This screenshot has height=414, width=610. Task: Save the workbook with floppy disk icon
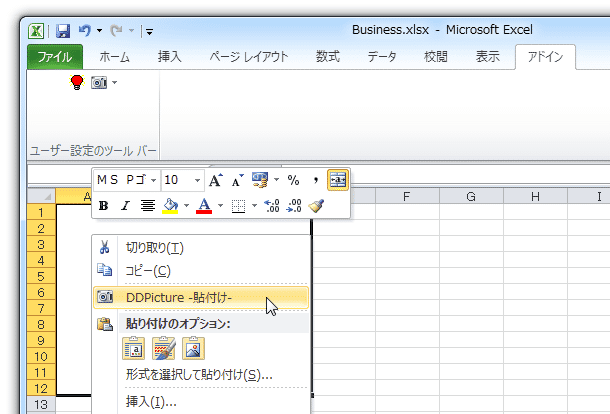click(x=63, y=31)
